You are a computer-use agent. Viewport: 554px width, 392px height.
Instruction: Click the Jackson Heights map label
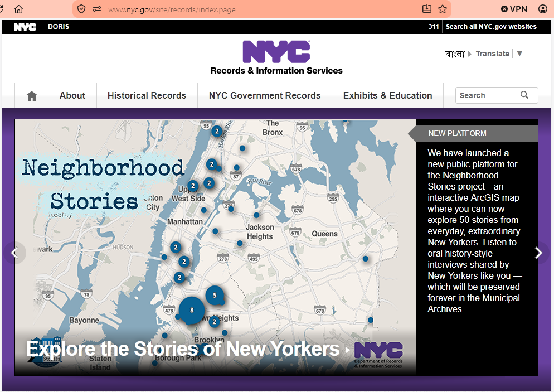tap(260, 232)
